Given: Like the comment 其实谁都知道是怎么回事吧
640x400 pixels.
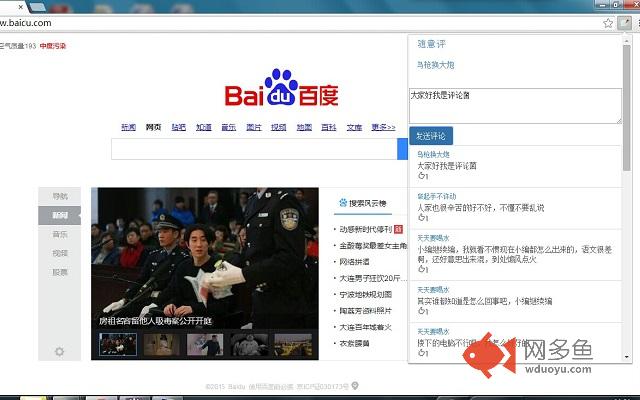Looking at the screenshot, I should (422, 311).
